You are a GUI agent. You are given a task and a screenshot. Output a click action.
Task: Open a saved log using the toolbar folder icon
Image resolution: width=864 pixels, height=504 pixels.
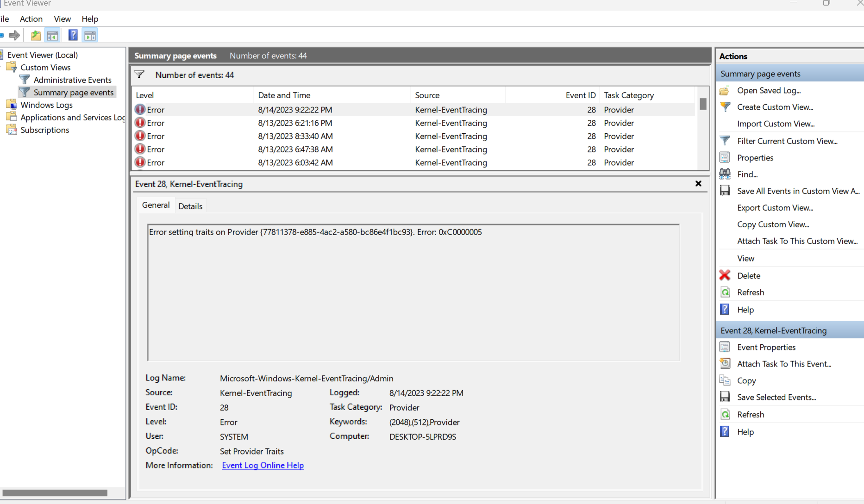(x=36, y=35)
